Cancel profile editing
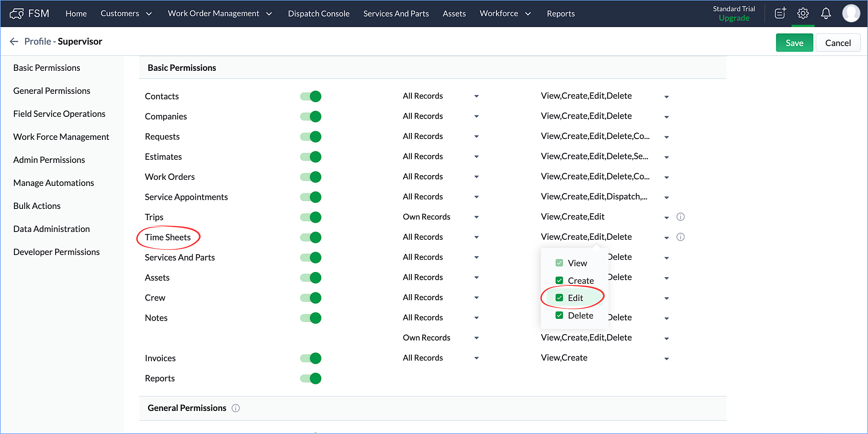Image resolution: width=868 pixels, height=434 pixels. 838,43
